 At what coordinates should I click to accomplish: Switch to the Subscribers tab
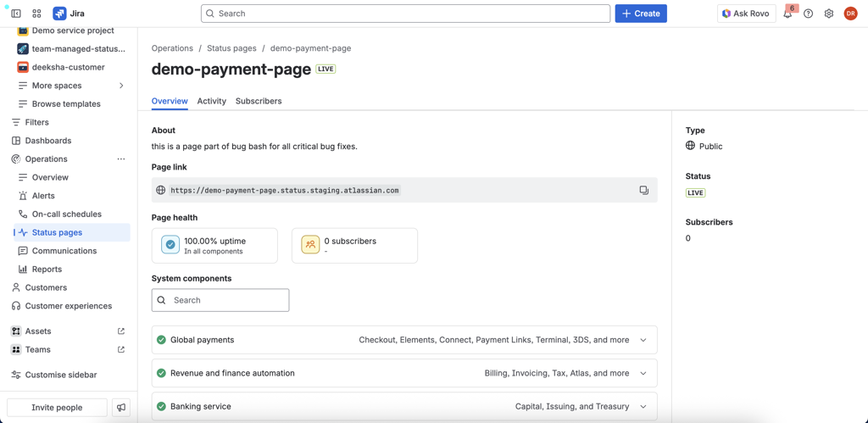[x=259, y=101]
